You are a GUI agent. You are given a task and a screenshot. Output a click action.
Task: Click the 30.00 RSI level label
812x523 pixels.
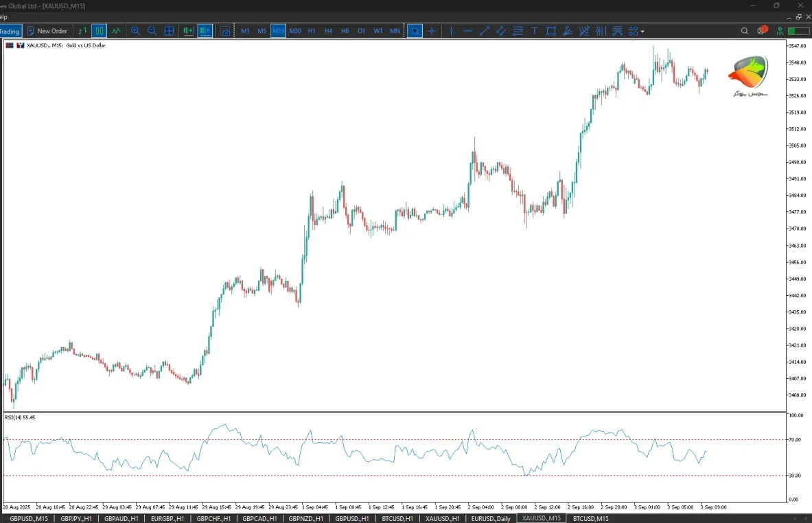click(x=794, y=476)
